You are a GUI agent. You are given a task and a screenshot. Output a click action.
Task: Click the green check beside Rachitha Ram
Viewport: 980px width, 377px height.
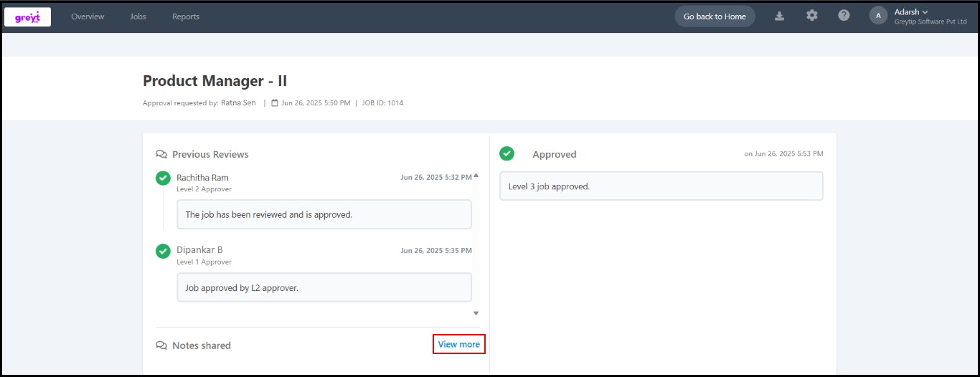click(x=163, y=178)
